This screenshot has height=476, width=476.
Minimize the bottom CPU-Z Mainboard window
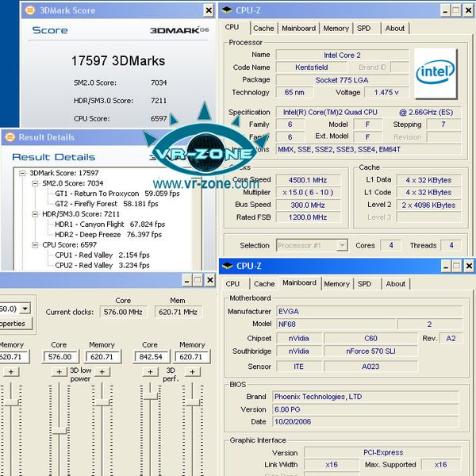click(x=446, y=267)
